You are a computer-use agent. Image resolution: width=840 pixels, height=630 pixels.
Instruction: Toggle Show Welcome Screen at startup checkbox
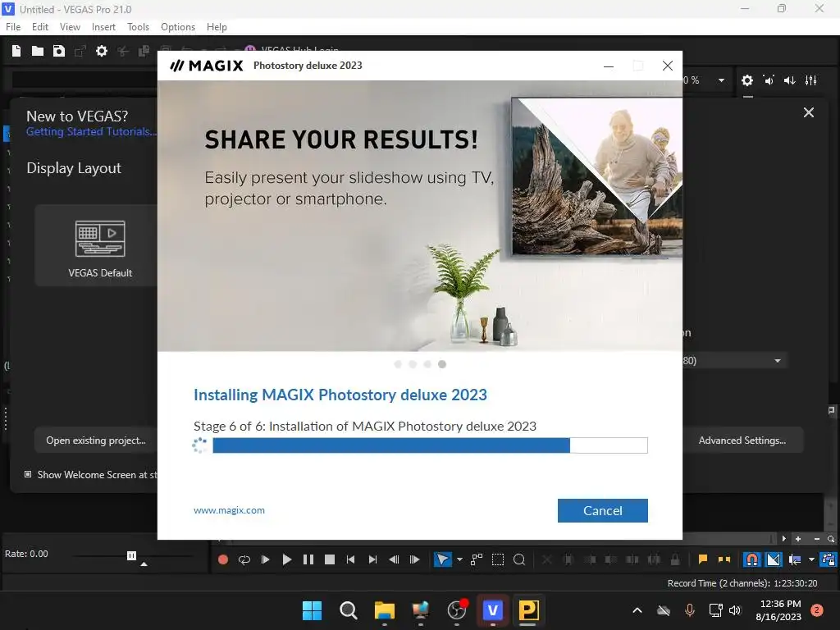28,475
